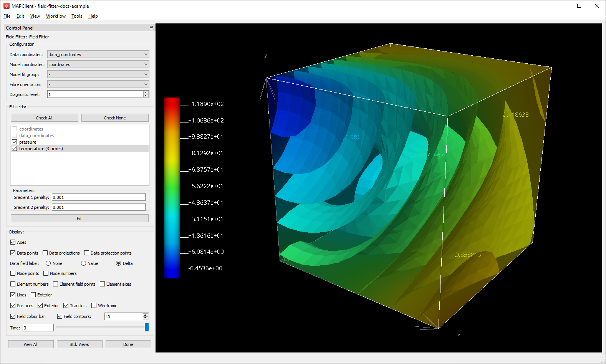
Task: Enable Exterior checkbox beside Lines
Action: pos(33,295)
